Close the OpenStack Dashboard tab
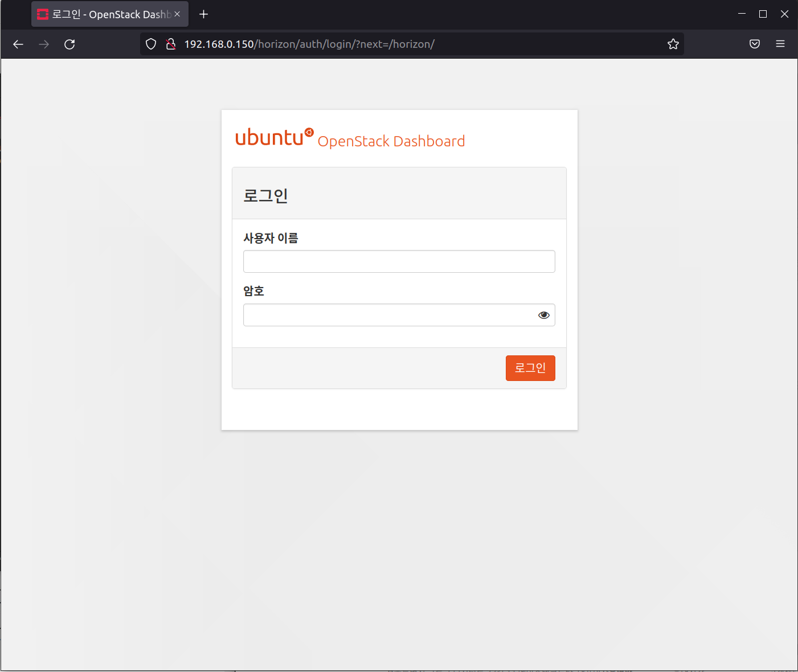Screen dimensions: 798x672 click(x=177, y=14)
